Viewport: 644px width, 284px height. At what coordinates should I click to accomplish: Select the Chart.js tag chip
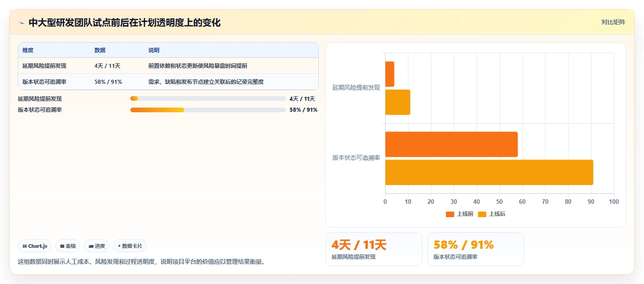click(35, 246)
